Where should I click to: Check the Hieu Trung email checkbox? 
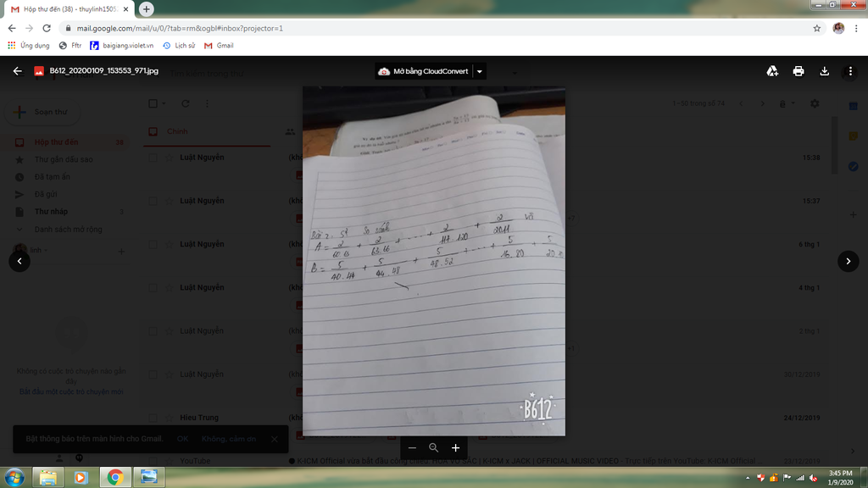point(153,418)
